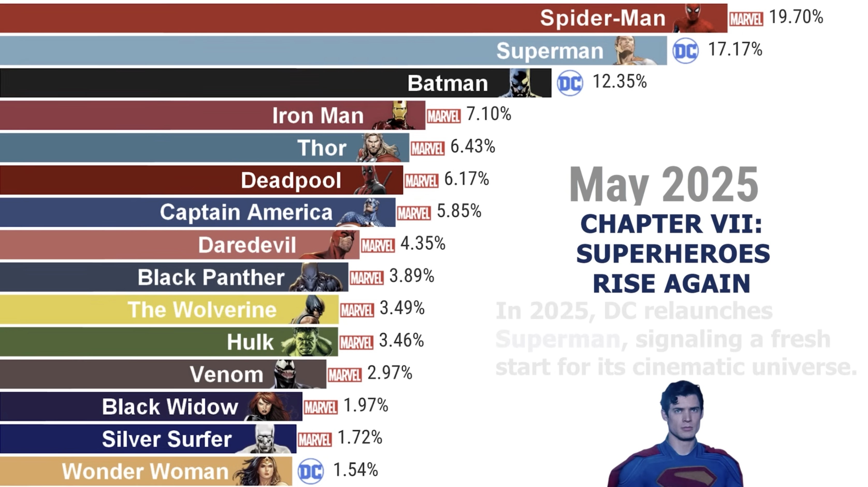Click the Black Panther bar label
The image size is (868, 487).
pos(211,277)
